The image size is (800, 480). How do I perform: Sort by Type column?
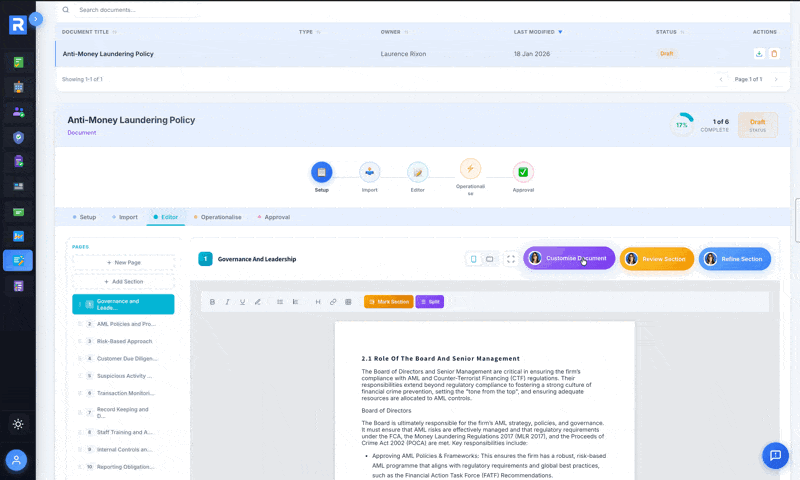(x=309, y=32)
